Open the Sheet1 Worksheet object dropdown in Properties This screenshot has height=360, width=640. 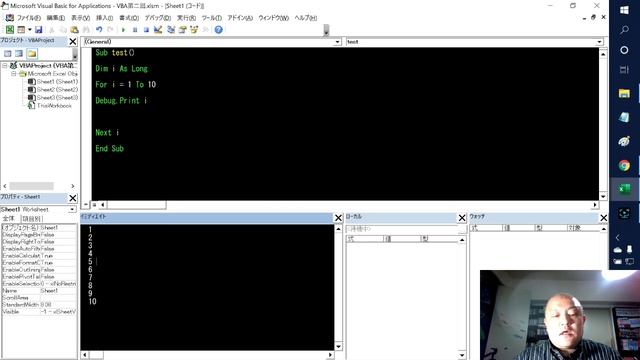coord(72,209)
